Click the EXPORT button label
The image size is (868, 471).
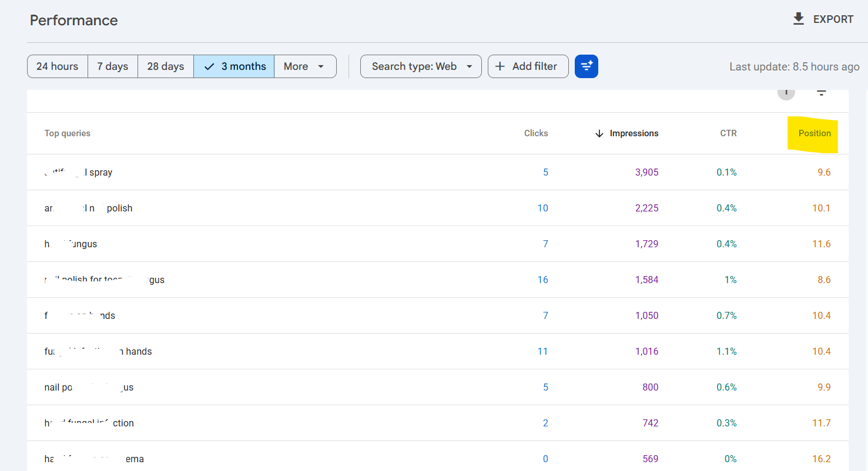point(833,19)
